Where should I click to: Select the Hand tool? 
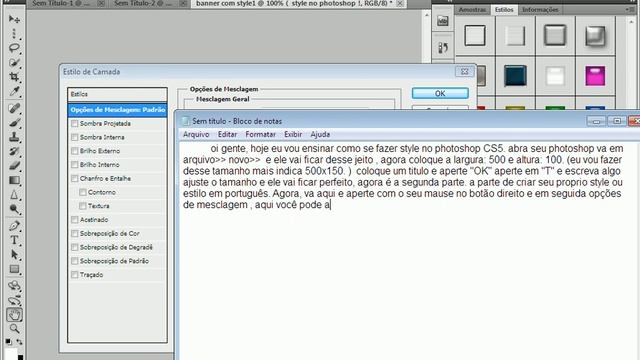[x=14, y=315]
